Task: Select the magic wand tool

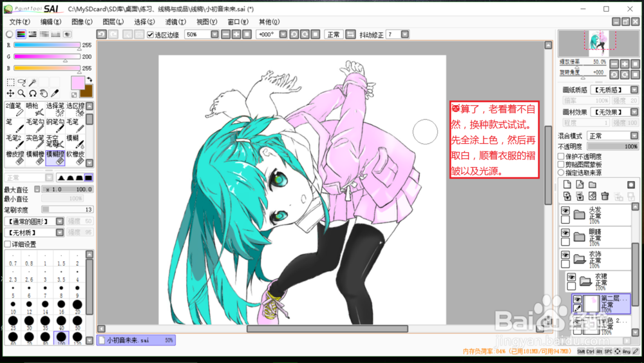Action: coord(33,83)
